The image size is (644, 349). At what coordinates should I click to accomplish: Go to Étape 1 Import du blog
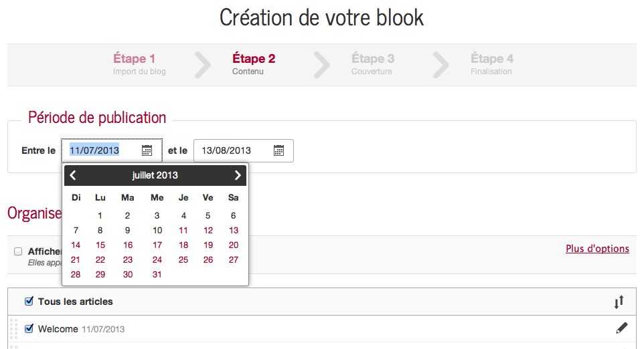pos(139,64)
